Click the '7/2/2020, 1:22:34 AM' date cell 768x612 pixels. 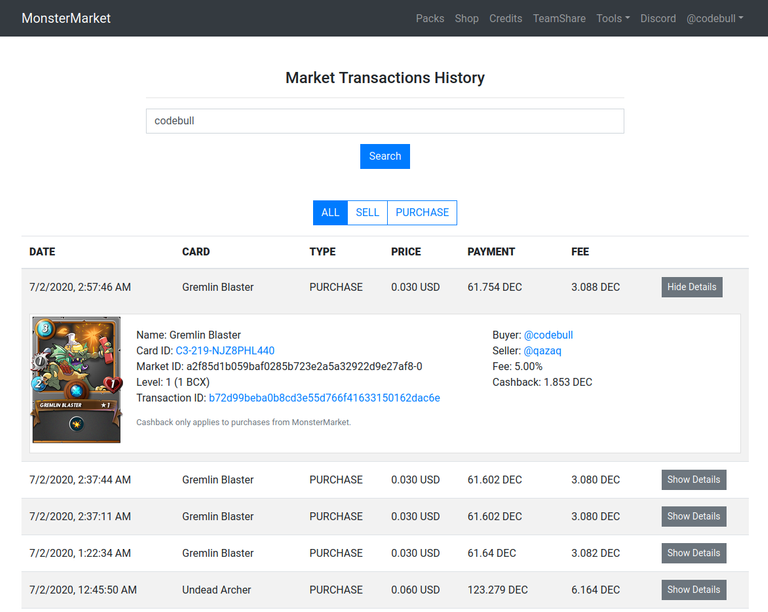coord(80,553)
